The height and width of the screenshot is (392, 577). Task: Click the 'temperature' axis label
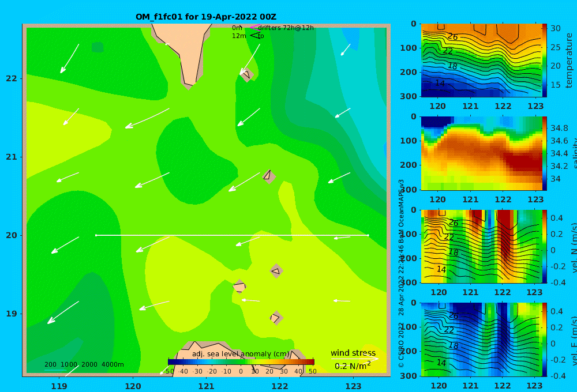click(569, 61)
